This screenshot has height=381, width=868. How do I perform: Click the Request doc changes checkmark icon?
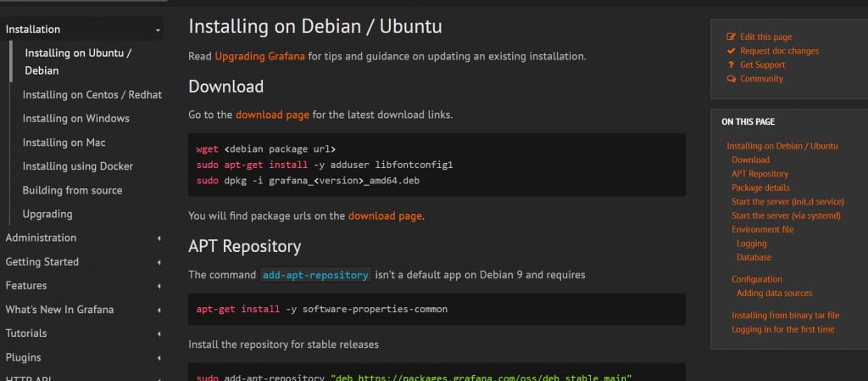click(x=732, y=51)
